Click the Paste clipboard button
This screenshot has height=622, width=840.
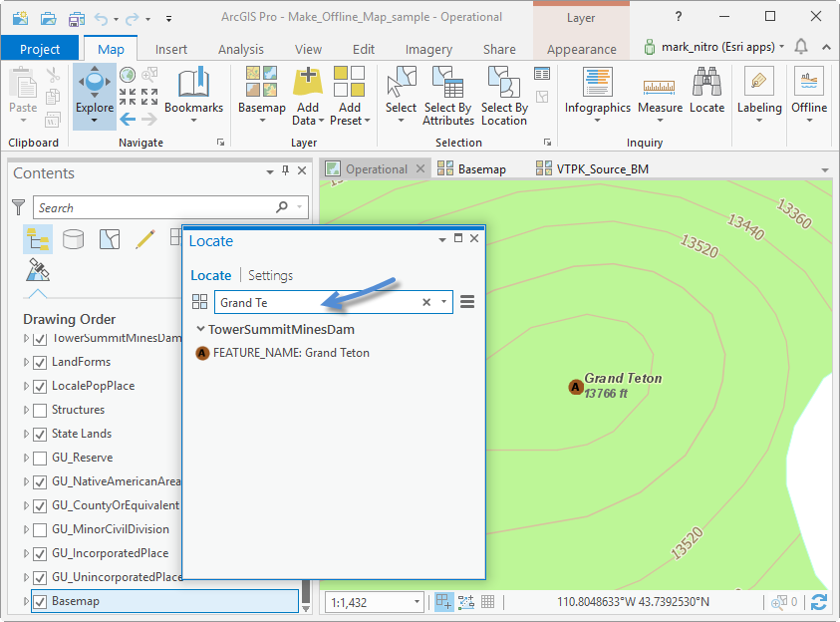[23, 96]
